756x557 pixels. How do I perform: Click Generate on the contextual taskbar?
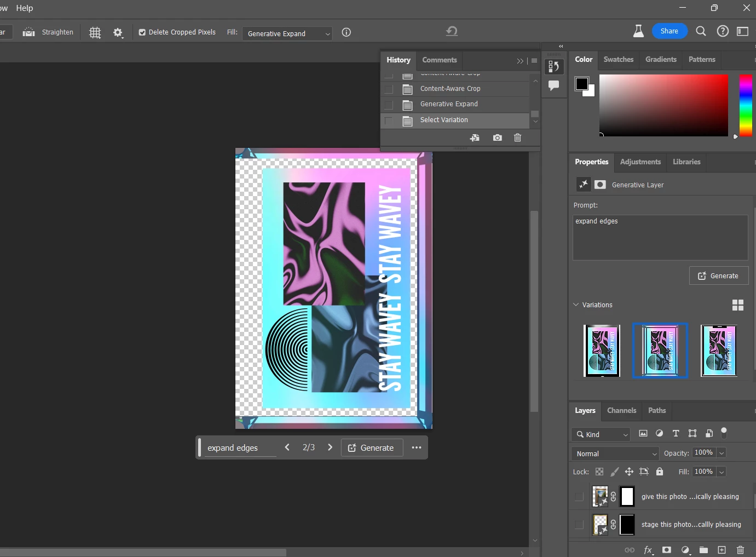[x=372, y=448]
